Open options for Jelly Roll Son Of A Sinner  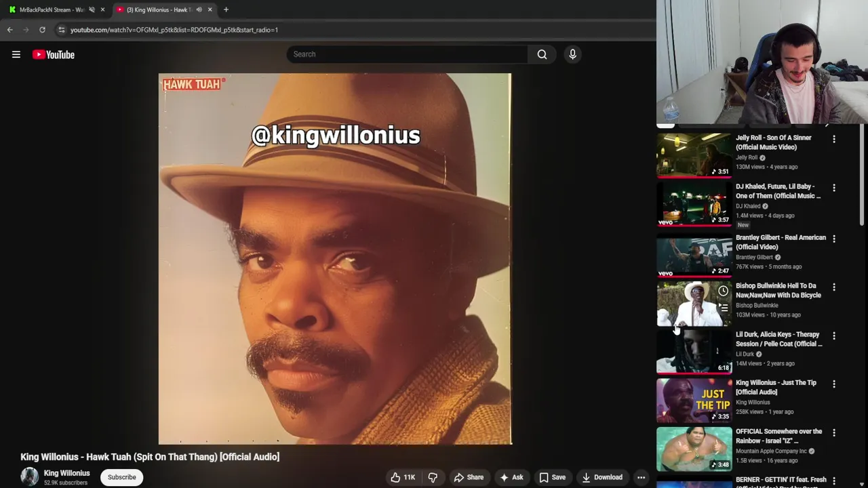point(834,139)
